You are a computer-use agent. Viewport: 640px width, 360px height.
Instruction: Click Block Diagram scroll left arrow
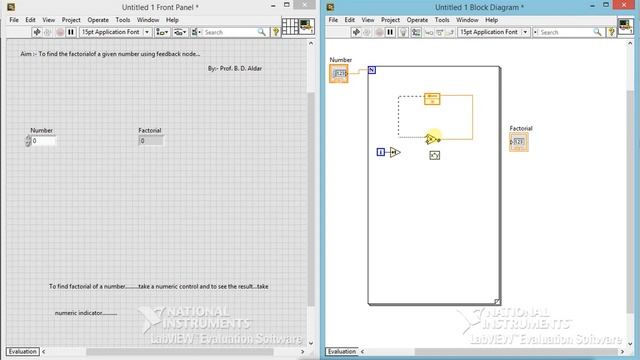pyautogui.click(x=362, y=351)
